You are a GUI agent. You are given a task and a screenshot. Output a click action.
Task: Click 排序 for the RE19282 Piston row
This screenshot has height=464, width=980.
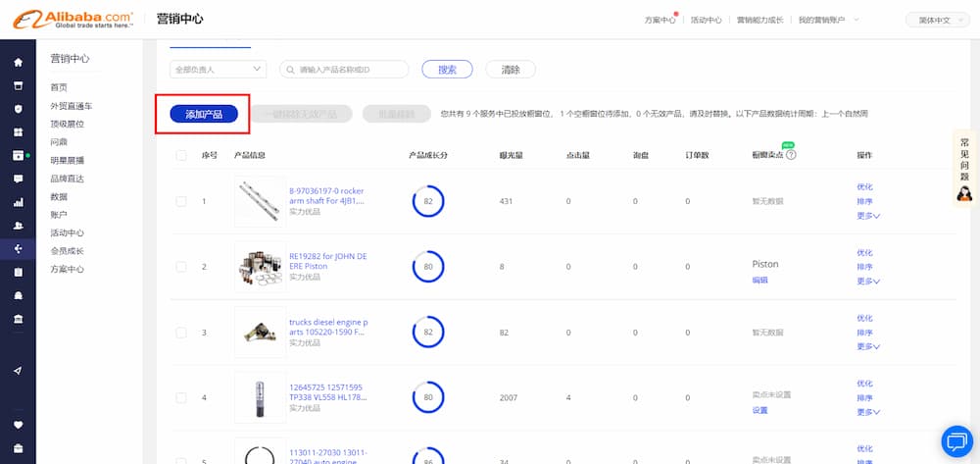864,267
